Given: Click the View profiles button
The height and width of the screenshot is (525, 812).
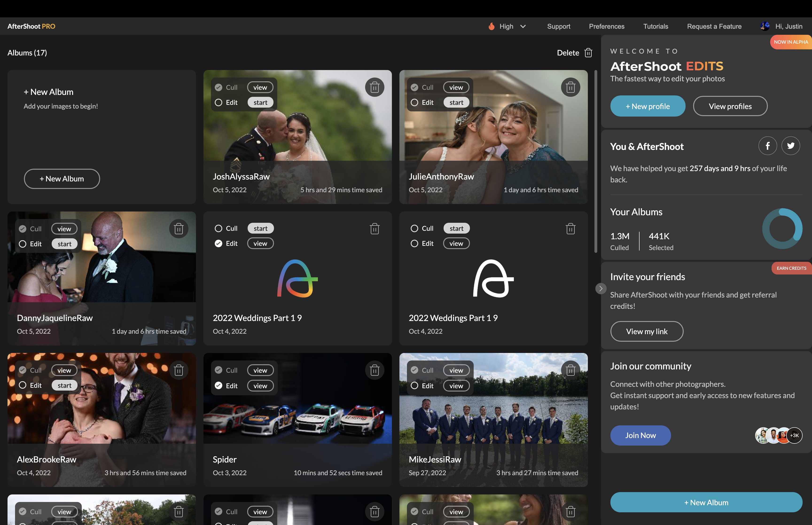Looking at the screenshot, I should (730, 106).
